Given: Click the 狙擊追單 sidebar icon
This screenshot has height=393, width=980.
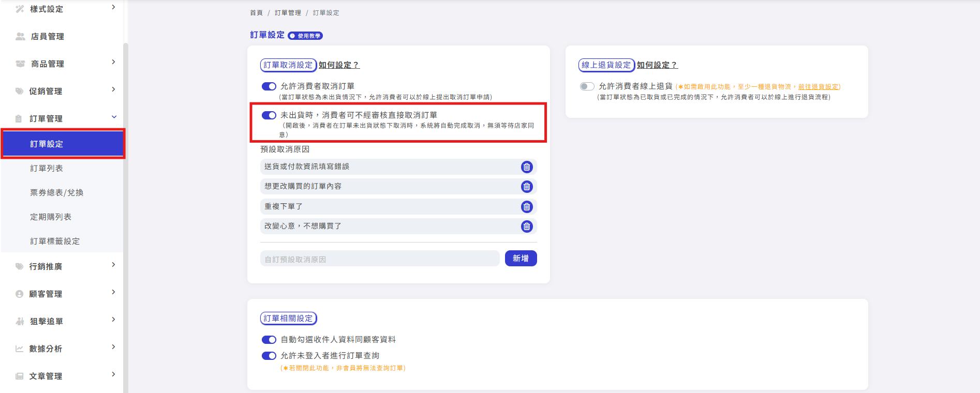Looking at the screenshot, I should point(20,321).
